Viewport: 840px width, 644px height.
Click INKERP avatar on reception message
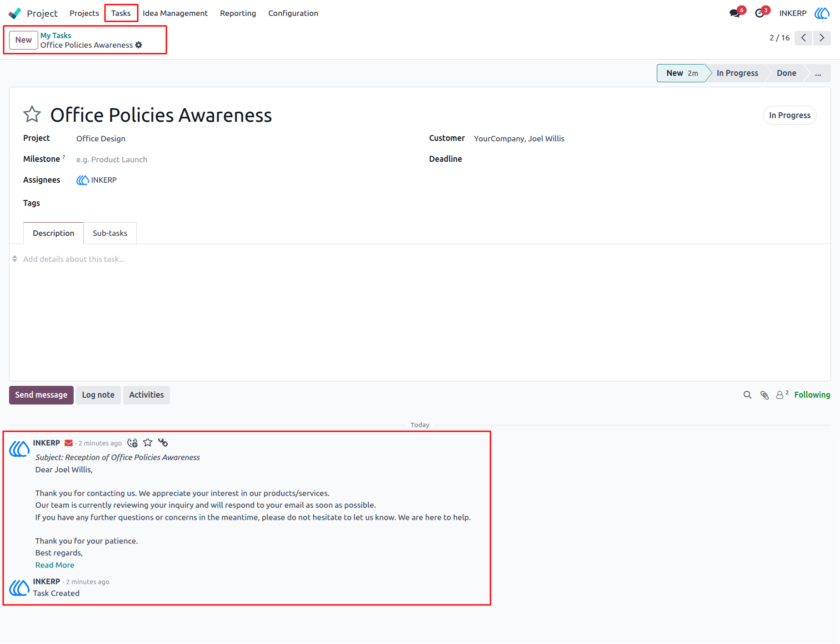coord(20,449)
